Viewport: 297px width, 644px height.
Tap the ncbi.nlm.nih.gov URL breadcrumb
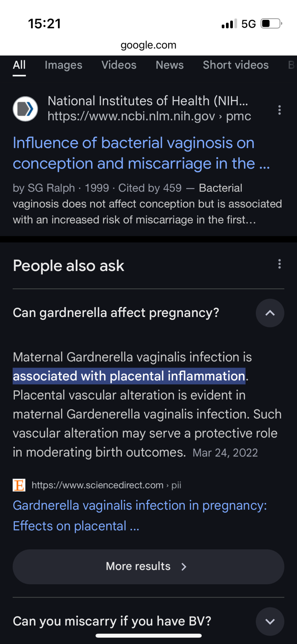[x=149, y=116]
